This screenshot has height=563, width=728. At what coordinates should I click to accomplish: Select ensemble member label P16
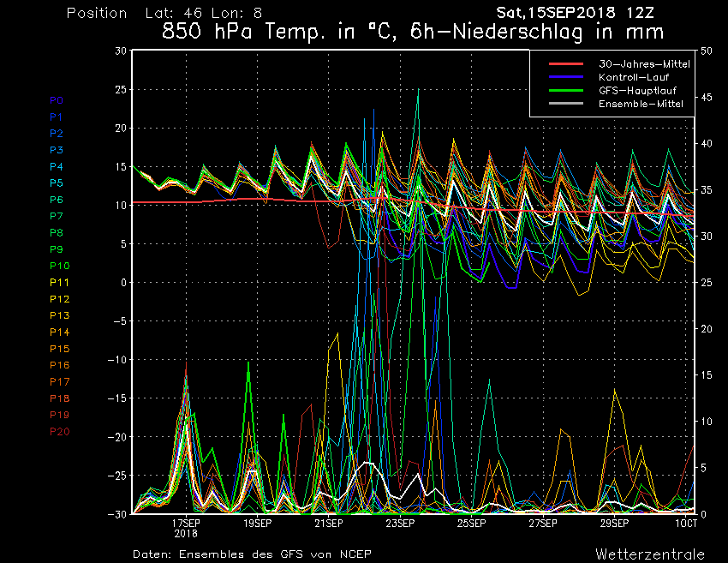pyautogui.click(x=59, y=365)
